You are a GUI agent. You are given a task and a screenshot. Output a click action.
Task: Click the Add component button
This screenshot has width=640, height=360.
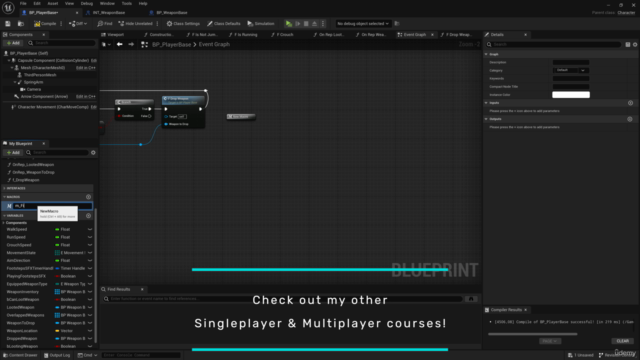13,43
